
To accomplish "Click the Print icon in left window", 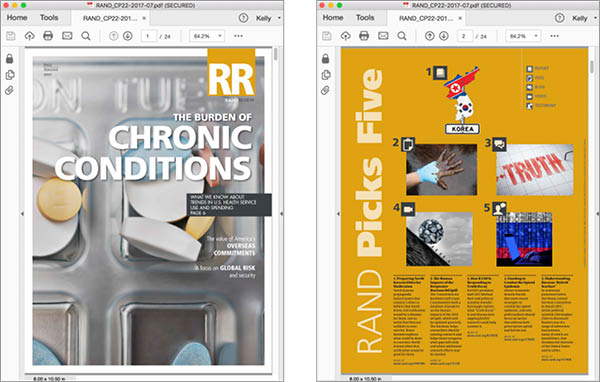I will pos(48,36).
